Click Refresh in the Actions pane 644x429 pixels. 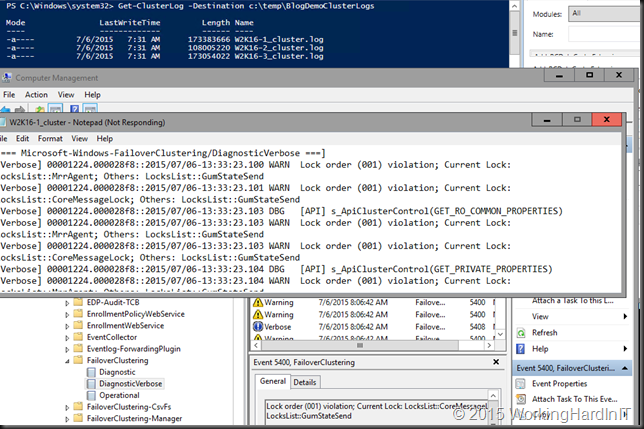pos(545,333)
